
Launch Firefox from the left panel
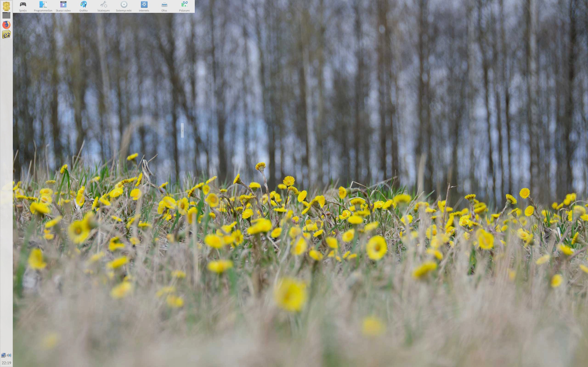click(6, 24)
